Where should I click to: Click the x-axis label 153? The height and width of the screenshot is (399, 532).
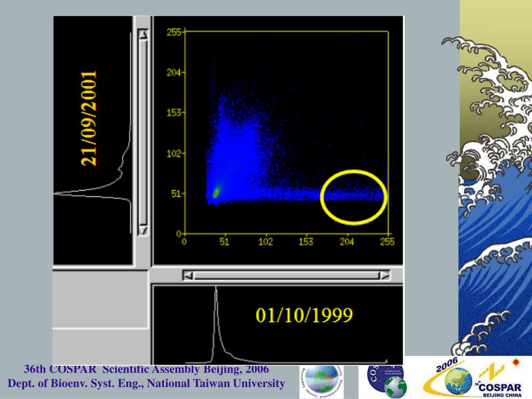click(306, 242)
